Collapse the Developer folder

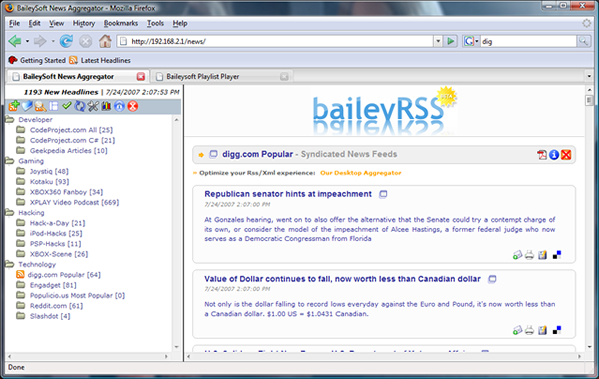[x=10, y=120]
